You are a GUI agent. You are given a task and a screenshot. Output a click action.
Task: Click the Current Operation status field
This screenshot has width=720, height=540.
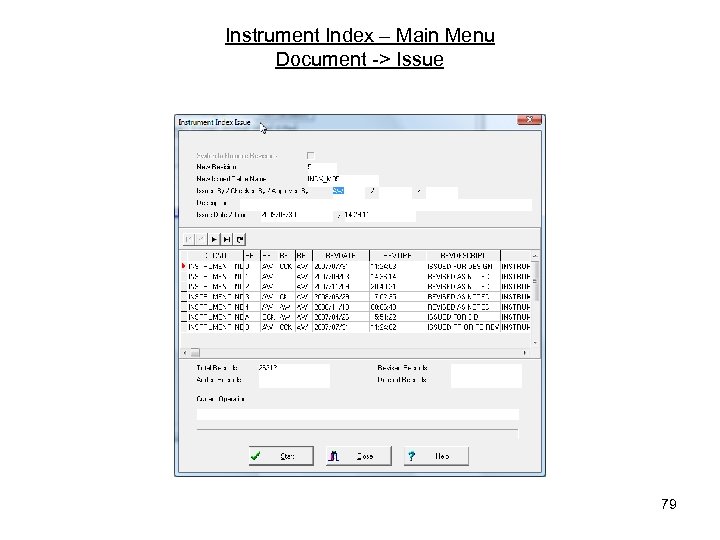[x=358, y=415]
